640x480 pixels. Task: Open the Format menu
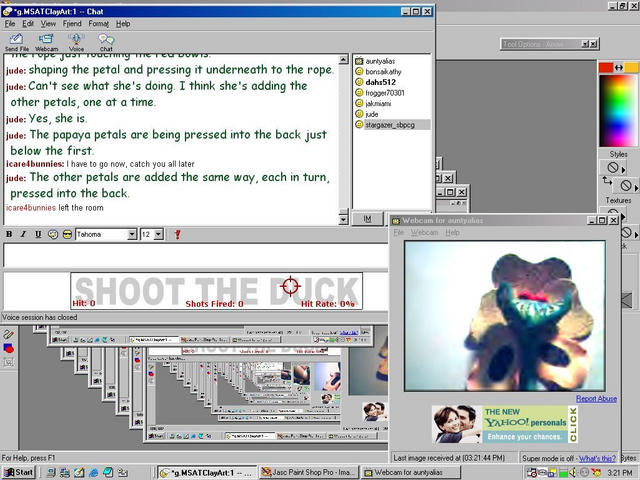coord(99,24)
